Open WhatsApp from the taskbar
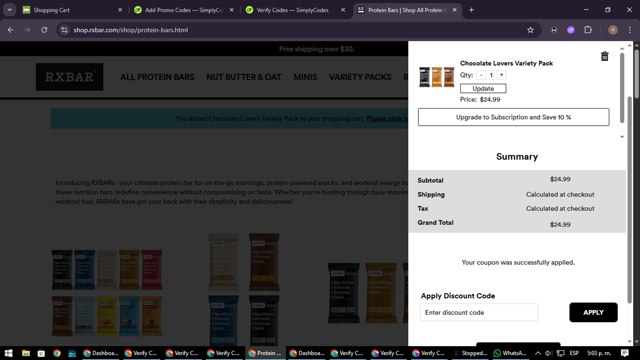The image size is (640, 360). [510, 353]
